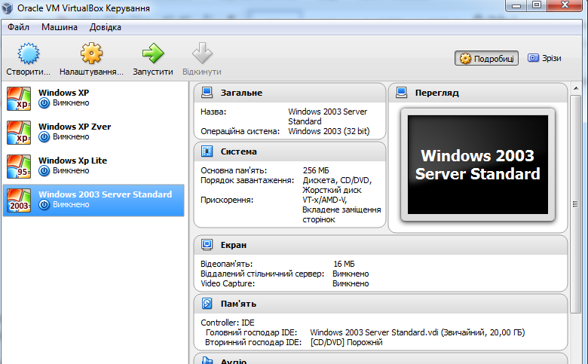Click the [CD/DVD] Порожній entry
588x364 pixels.
click(x=347, y=342)
